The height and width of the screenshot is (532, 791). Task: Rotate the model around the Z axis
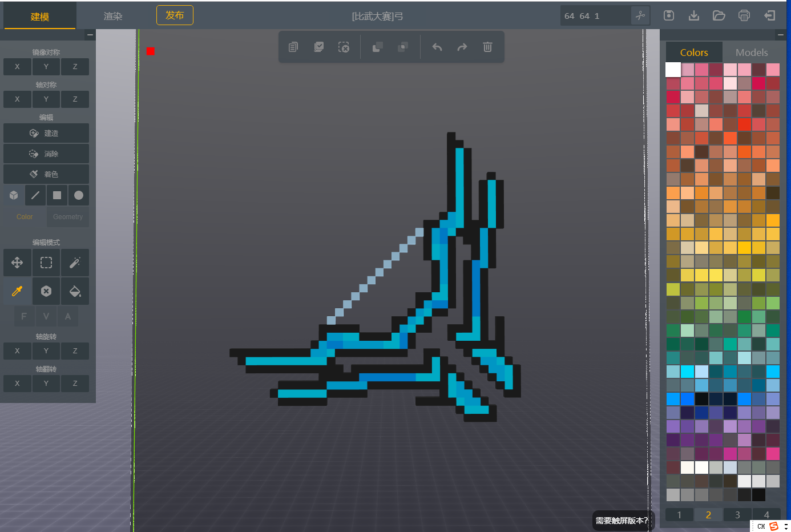click(75, 351)
